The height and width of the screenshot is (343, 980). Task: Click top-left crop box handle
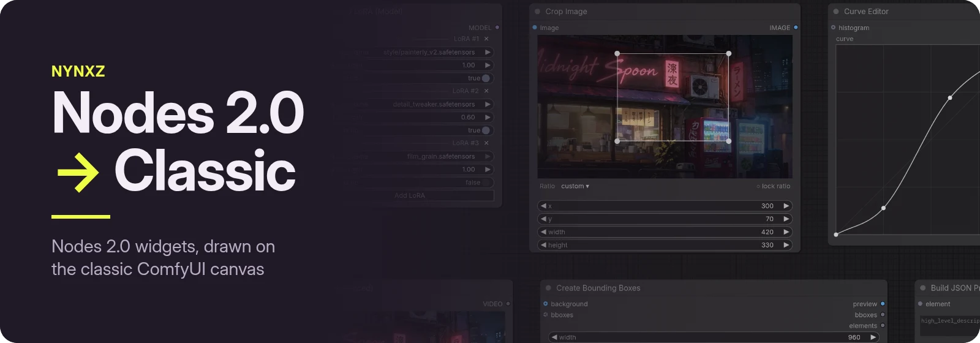coord(617,53)
